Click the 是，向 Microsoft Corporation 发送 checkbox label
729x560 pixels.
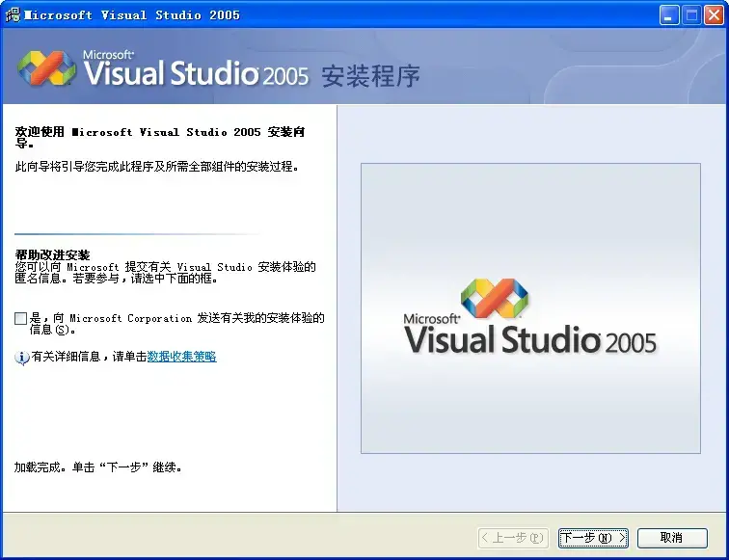tap(176, 324)
